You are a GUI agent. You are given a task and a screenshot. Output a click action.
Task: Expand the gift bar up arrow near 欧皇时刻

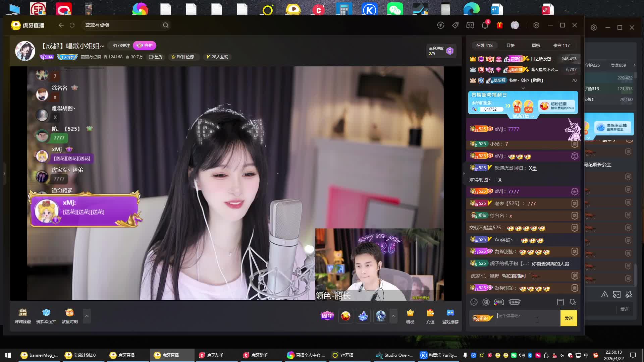coord(87,316)
